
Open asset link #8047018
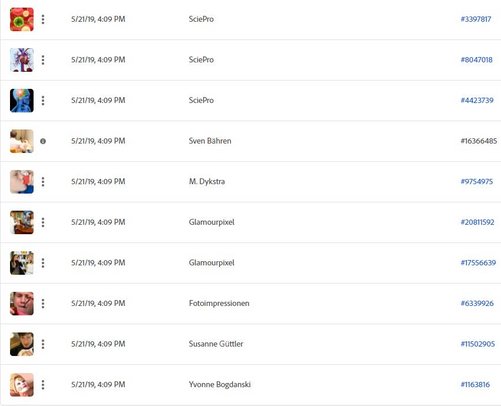[476, 60]
